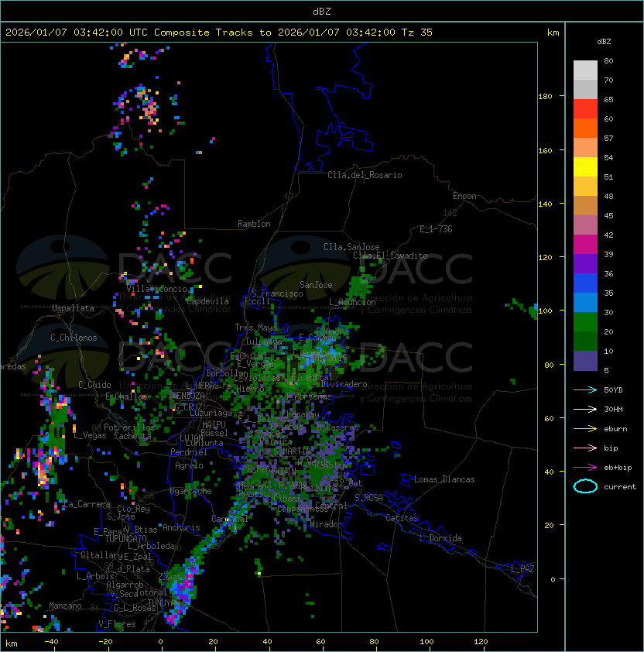Image resolution: width=644 pixels, height=652 pixels.
Task: Click the '-20' tick on the horizontal km axis
Action: tap(105, 642)
